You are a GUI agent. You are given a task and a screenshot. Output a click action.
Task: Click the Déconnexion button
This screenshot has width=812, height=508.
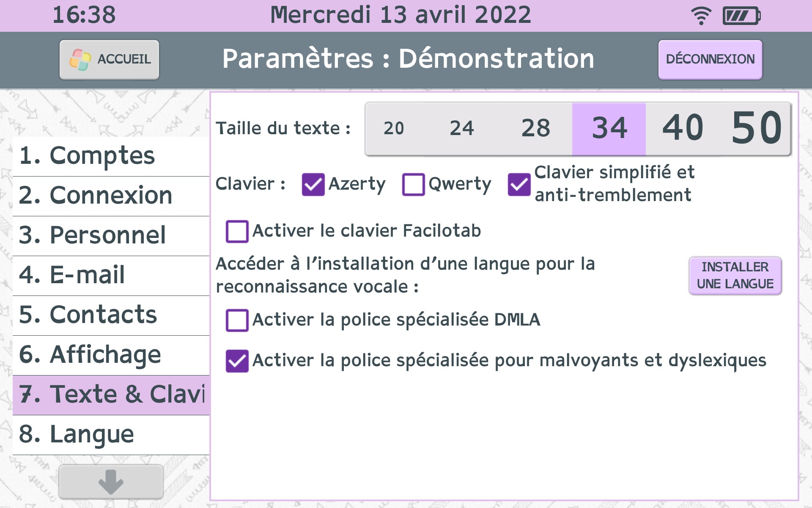[710, 59]
